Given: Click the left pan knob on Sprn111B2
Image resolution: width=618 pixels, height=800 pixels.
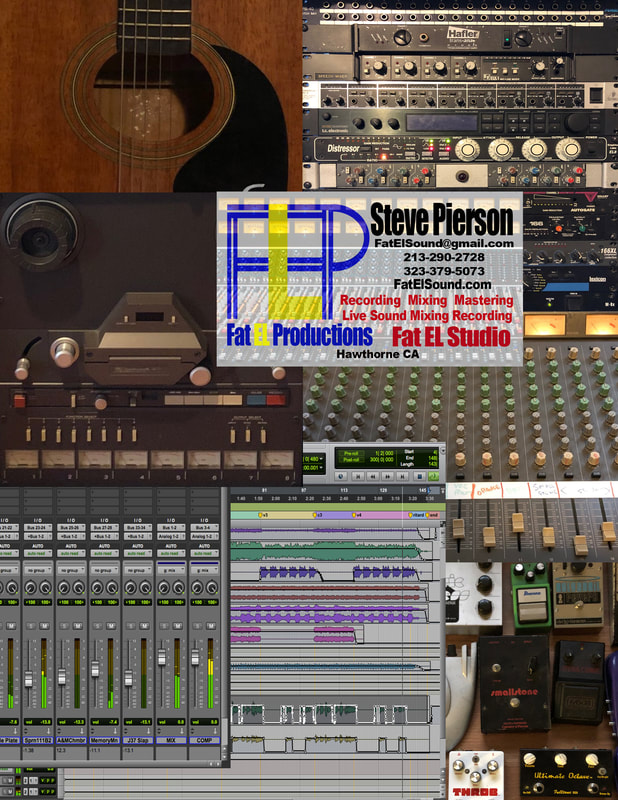Looking at the screenshot, I should (x=30, y=588).
